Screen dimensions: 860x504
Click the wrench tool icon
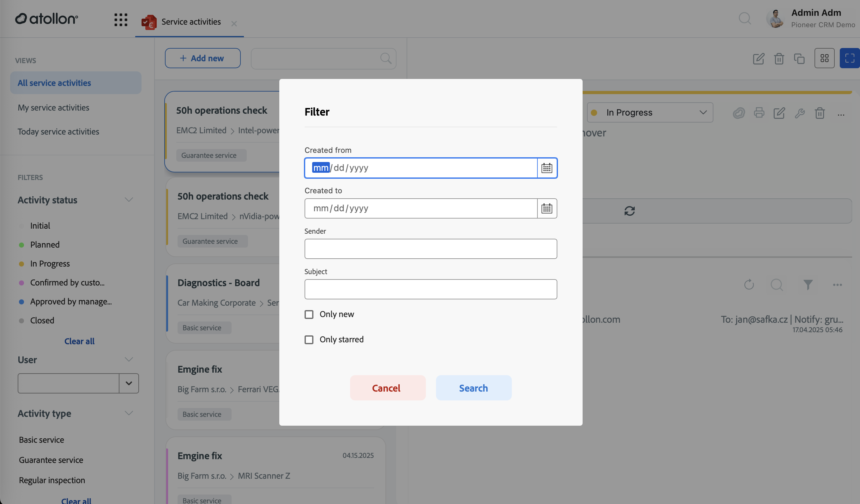click(x=800, y=113)
